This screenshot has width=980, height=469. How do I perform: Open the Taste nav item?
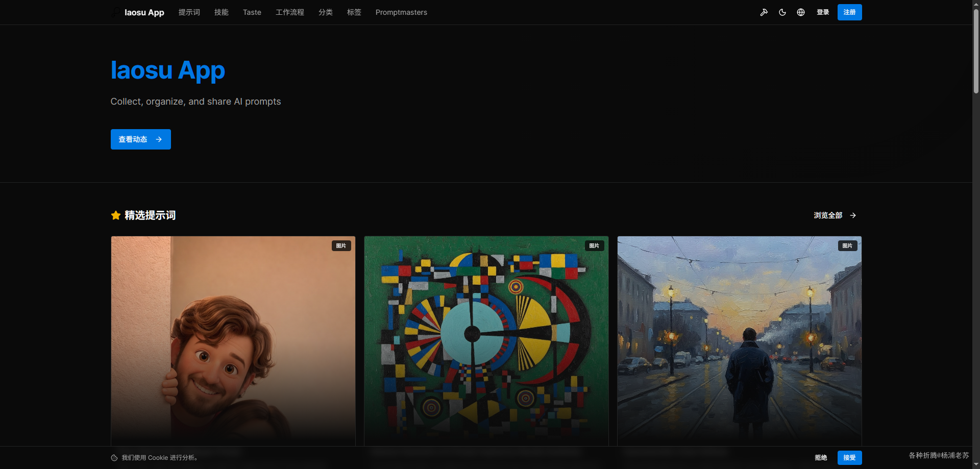pos(252,12)
